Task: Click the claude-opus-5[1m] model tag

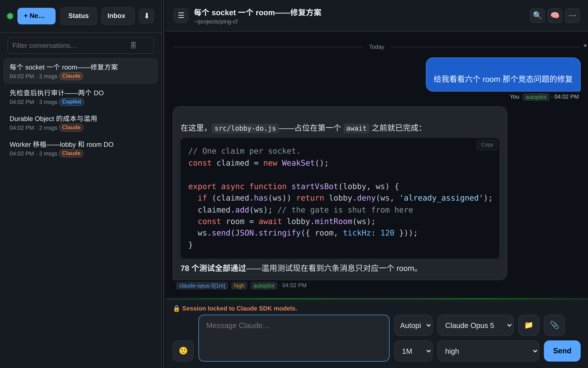Action: [x=202, y=286]
